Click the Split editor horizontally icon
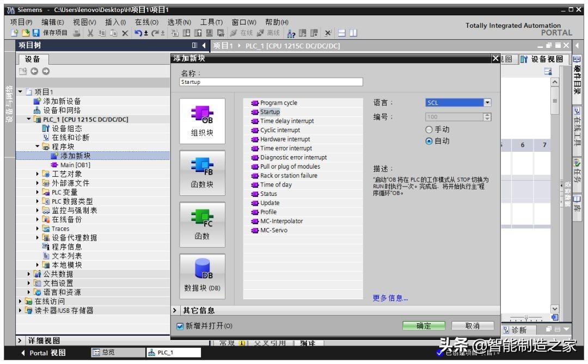Viewport: 588px width, 364px height. (341, 33)
